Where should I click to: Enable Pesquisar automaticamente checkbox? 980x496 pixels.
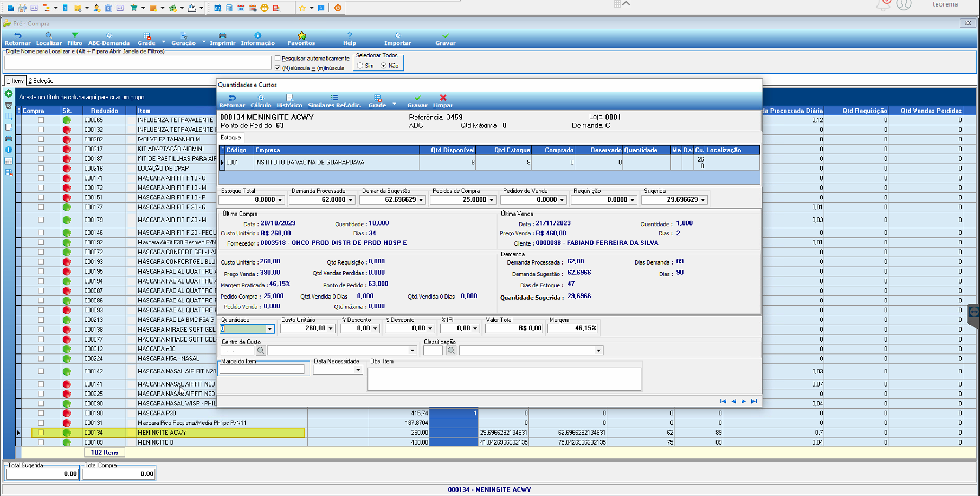pyautogui.click(x=278, y=59)
